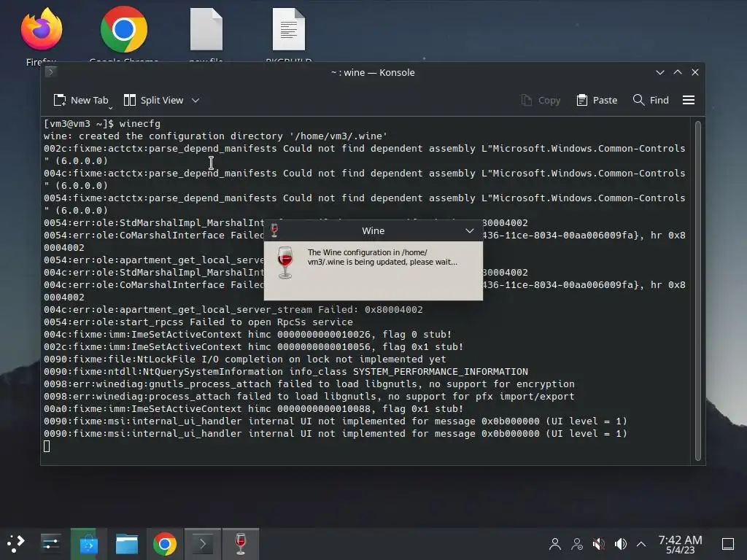Expand the New Tab dropdown arrow

(x=111, y=108)
